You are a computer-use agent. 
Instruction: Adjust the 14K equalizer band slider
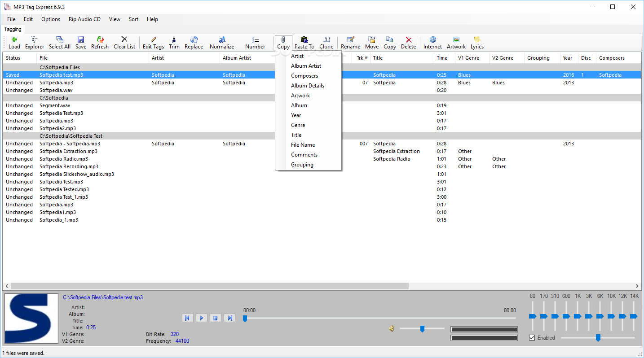point(634,316)
